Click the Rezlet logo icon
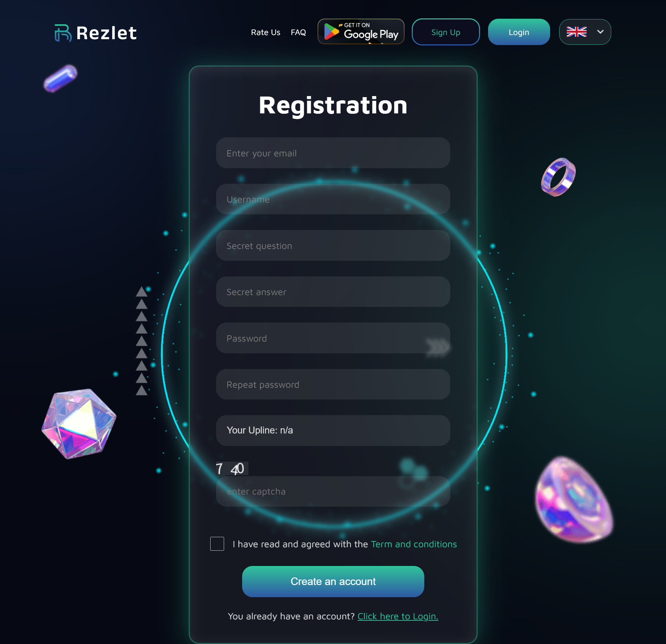 tap(63, 33)
